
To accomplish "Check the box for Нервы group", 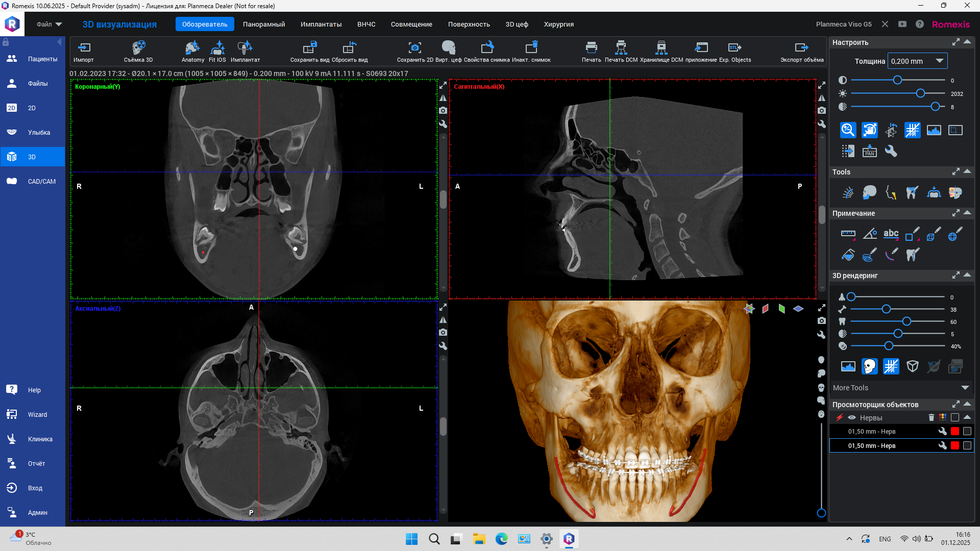I will click(x=955, y=418).
